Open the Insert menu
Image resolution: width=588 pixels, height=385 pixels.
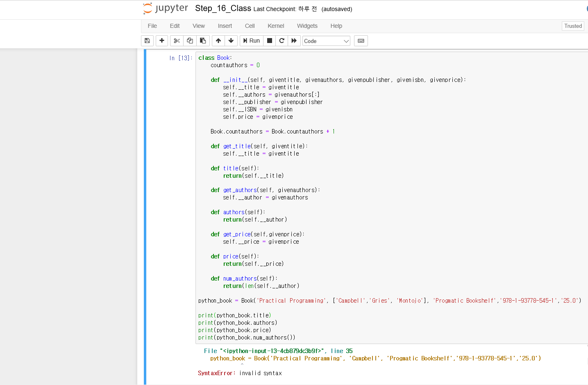point(225,26)
